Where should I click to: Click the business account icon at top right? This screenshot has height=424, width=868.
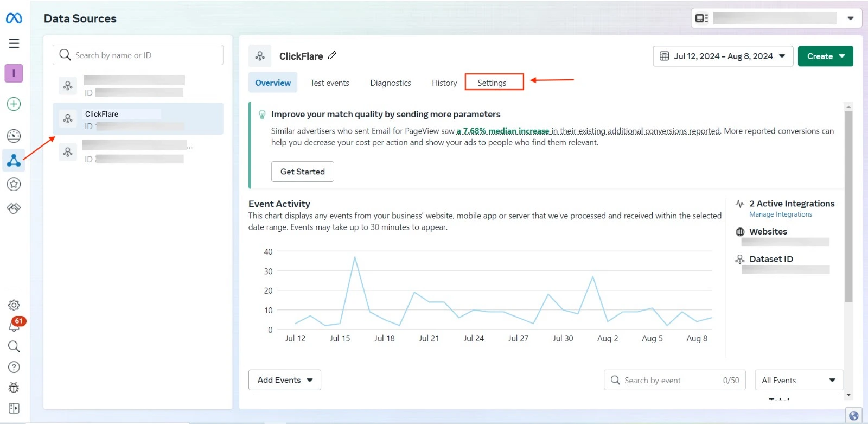click(702, 18)
